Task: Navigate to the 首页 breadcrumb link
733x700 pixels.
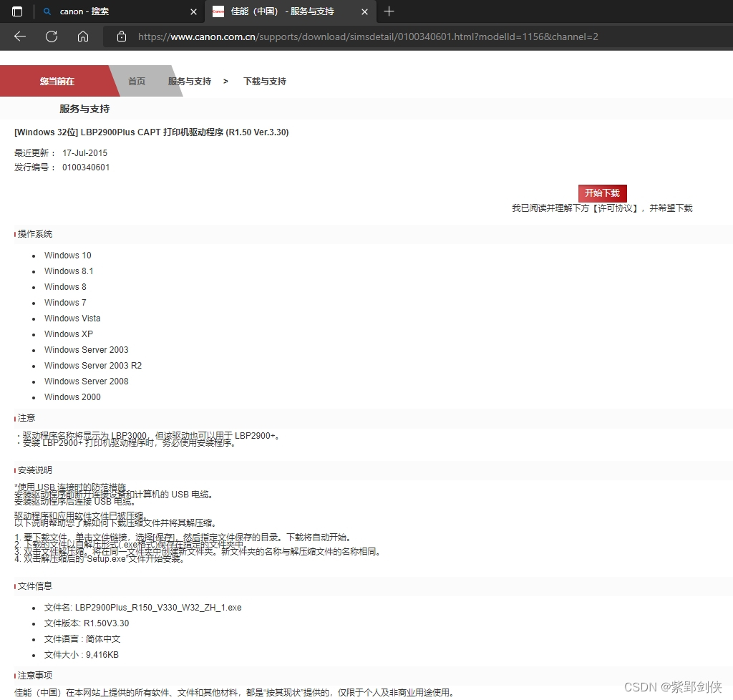Action: (136, 81)
